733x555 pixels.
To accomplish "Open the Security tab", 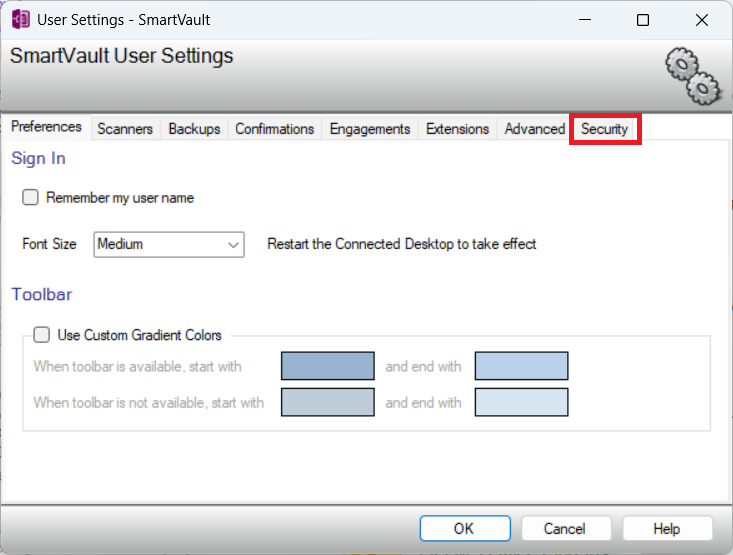I will pyautogui.click(x=604, y=129).
